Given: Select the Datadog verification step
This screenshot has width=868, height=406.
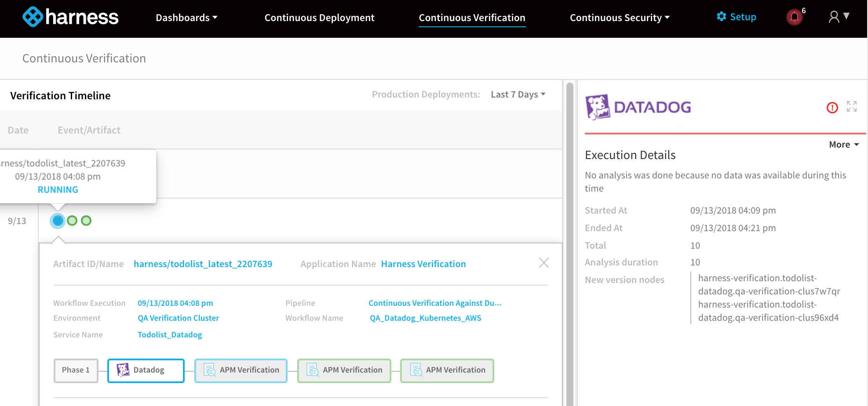Looking at the screenshot, I should (x=146, y=370).
